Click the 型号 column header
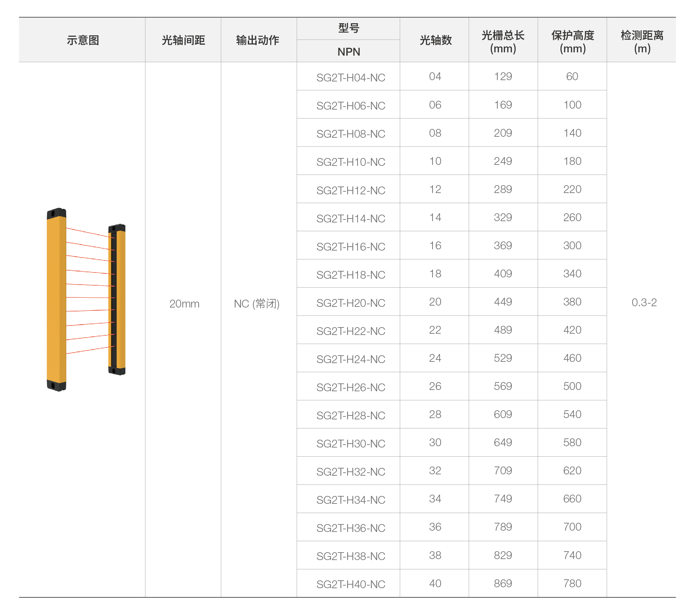This screenshot has height=616, width=695. 349,28
